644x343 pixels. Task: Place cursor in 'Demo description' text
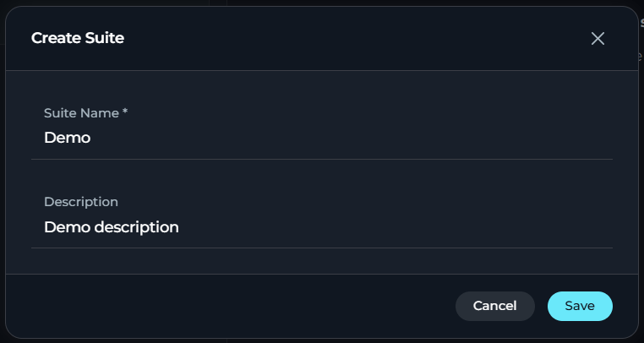coord(112,227)
